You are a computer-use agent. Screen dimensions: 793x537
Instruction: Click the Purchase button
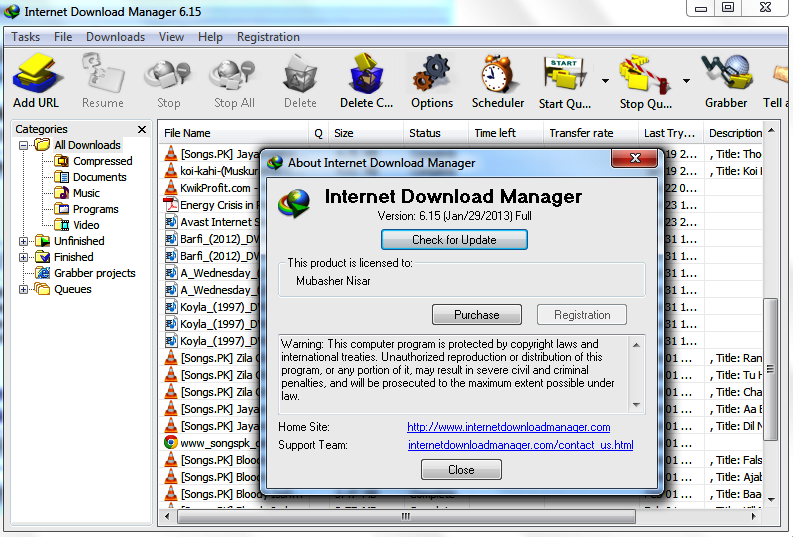(476, 315)
